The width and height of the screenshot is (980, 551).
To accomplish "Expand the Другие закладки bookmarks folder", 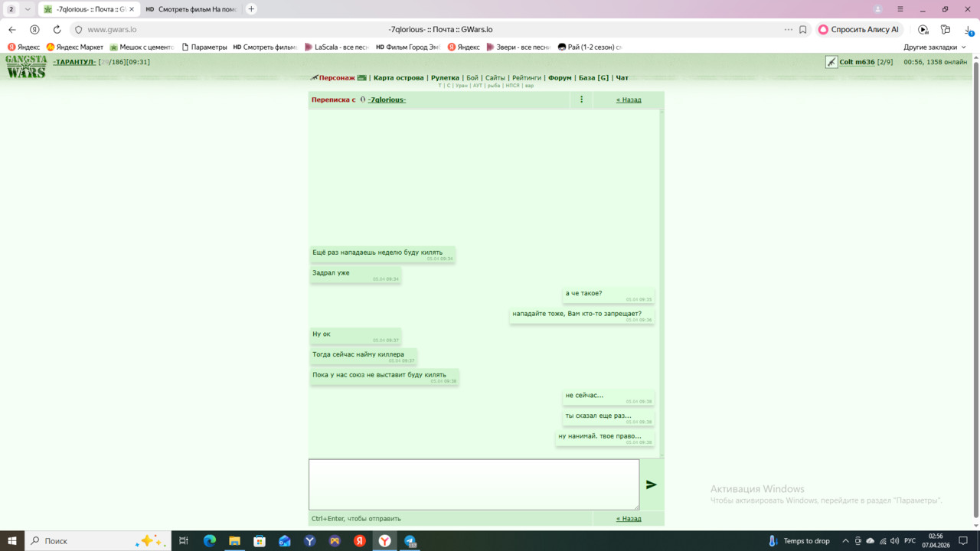I will pos(935,47).
